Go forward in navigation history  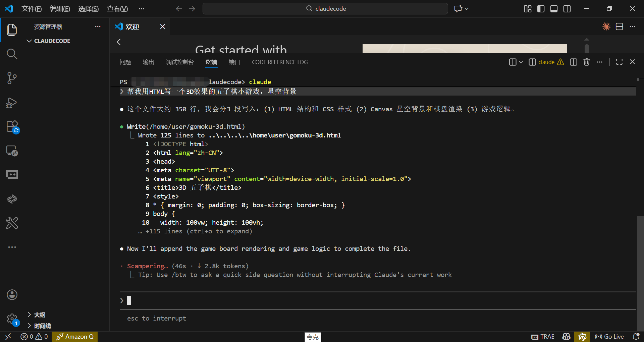pyautogui.click(x=192, y=9)
